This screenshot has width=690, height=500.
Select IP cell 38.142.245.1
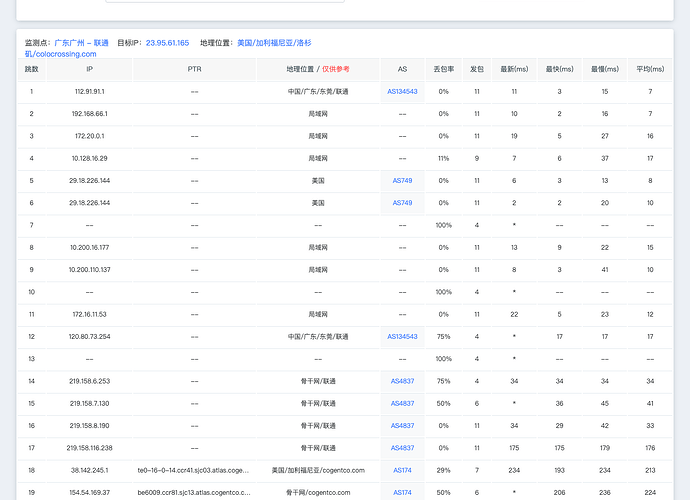click(x=89, y=471)
